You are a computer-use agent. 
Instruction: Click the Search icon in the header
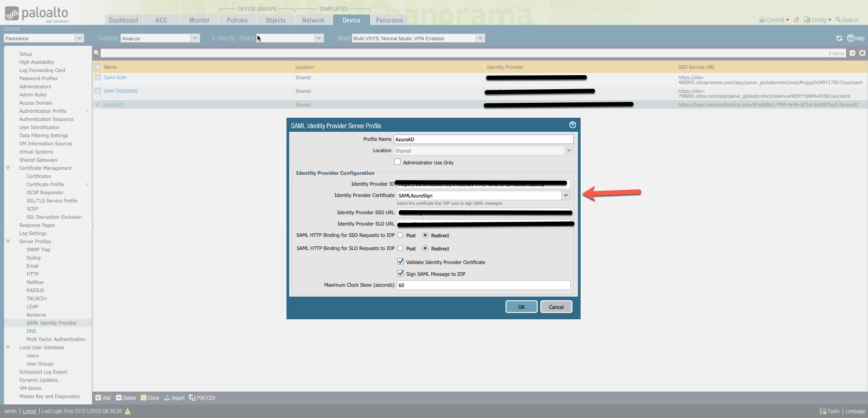838,20
